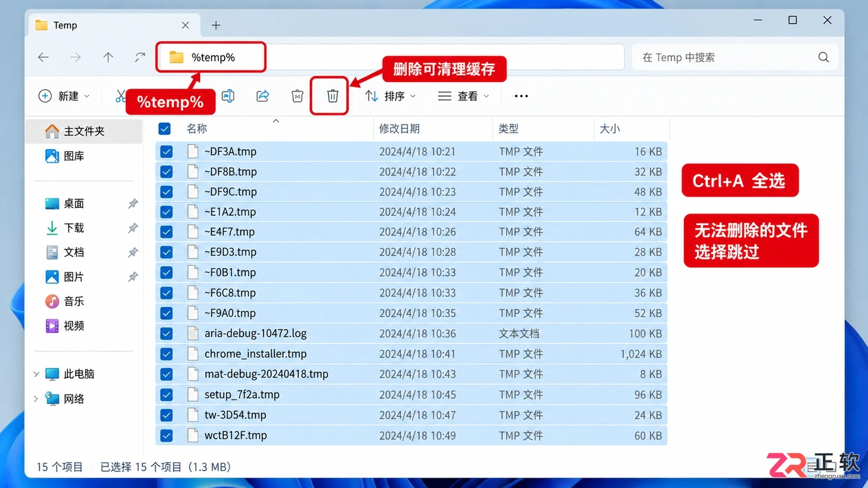Viewport: 868px width, 488px height.
Task: Click the pin icon next to 下载
Action: (x=133, y=228)
